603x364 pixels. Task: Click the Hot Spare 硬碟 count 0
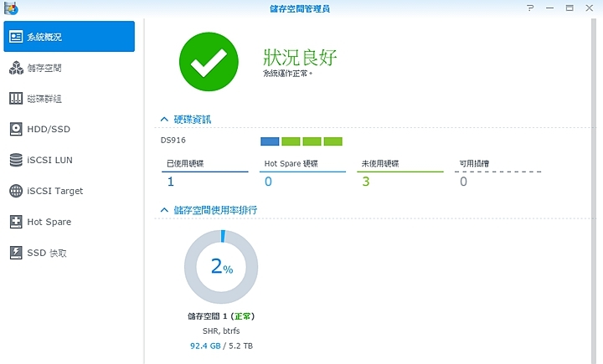268,182
